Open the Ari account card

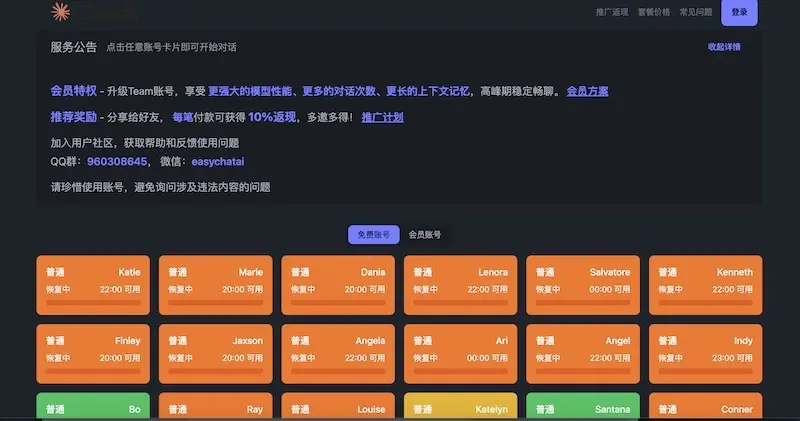coord(460,354)
